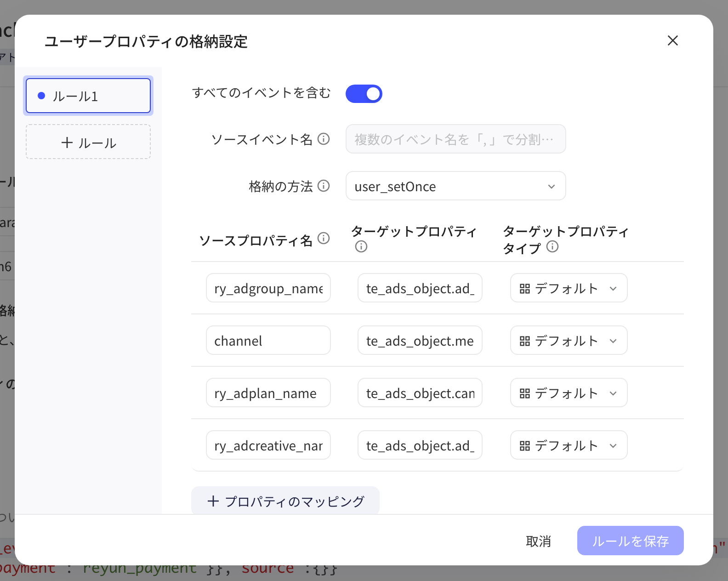Screen dimensions: 728x581
Task: Open the type dropdown for ry_adgroup_name row
Action: pos(569,288)
